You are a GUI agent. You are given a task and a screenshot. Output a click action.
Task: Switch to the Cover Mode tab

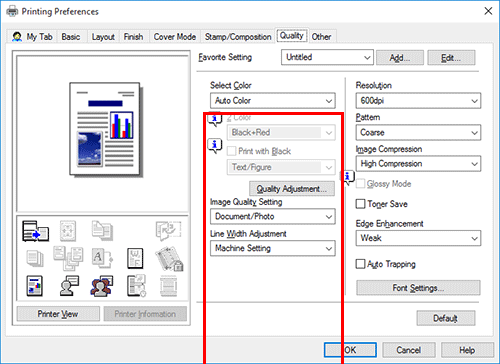click(175, 37)
